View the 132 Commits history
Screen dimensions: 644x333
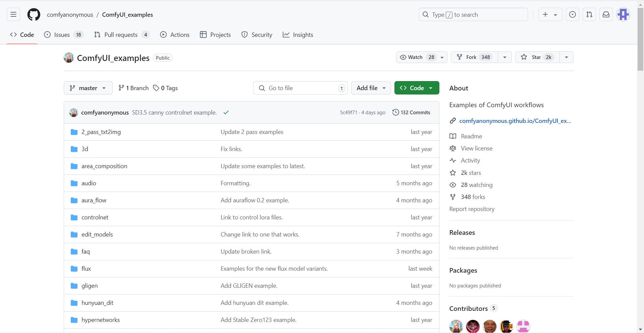tap(411, 113)
